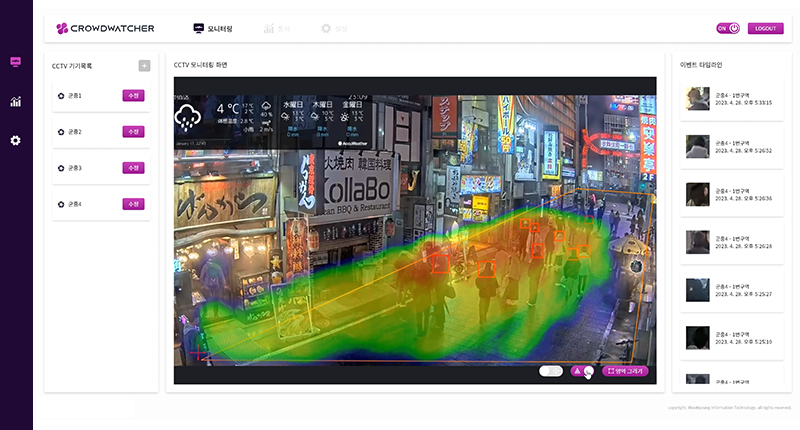Edit the first CCTV device entry
This screenshot has height=430, width=800.
click(x=133, y=96)
